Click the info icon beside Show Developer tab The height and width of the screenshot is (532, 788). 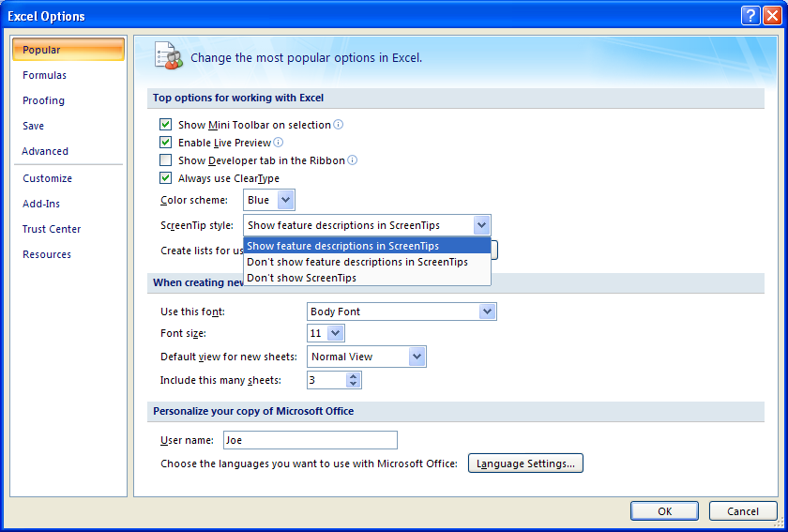coord(353,160)
